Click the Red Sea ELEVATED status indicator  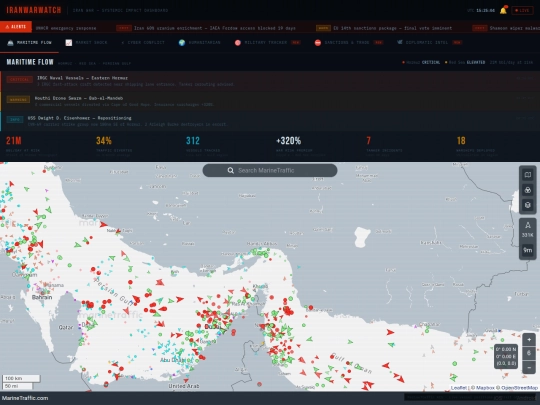[465, 62]
